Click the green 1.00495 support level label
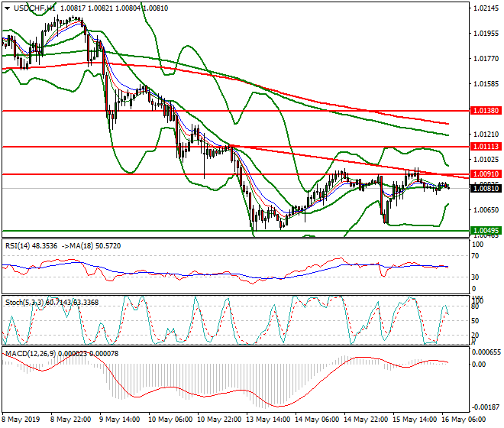 click(486, 230)
